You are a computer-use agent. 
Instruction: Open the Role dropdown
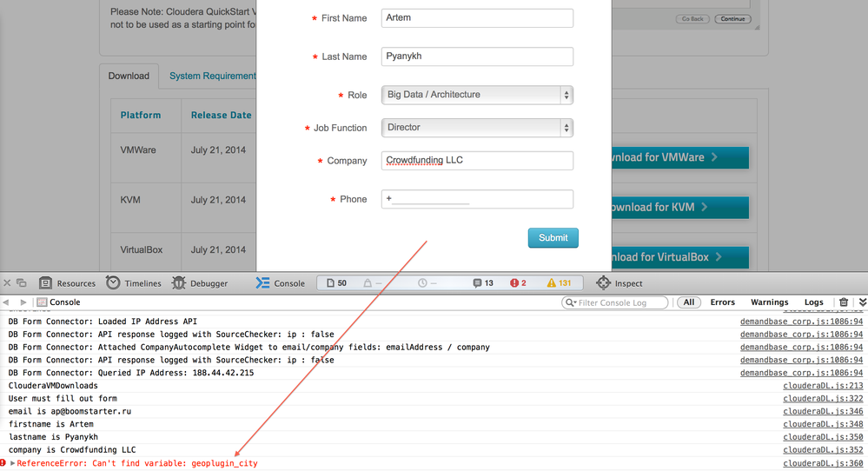pos(477,95)
